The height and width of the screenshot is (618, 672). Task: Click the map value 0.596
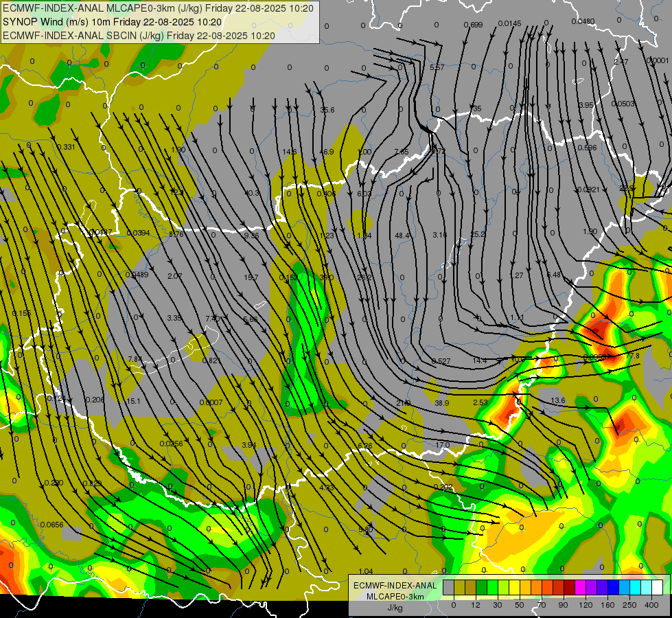click(587, 148)
